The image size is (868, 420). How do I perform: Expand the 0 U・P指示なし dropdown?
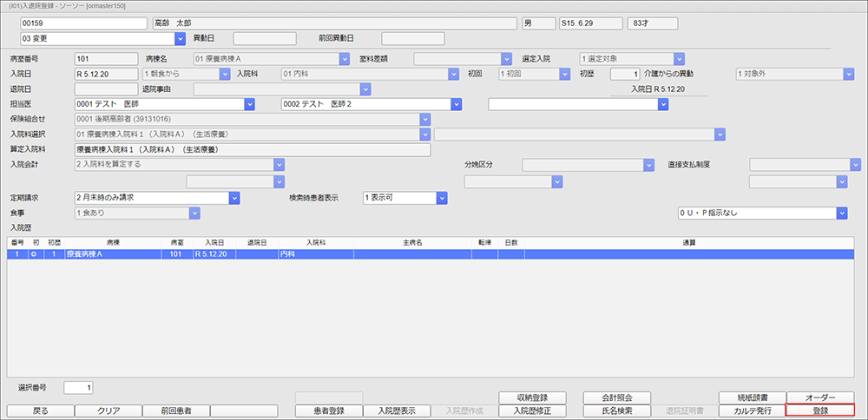841,213
